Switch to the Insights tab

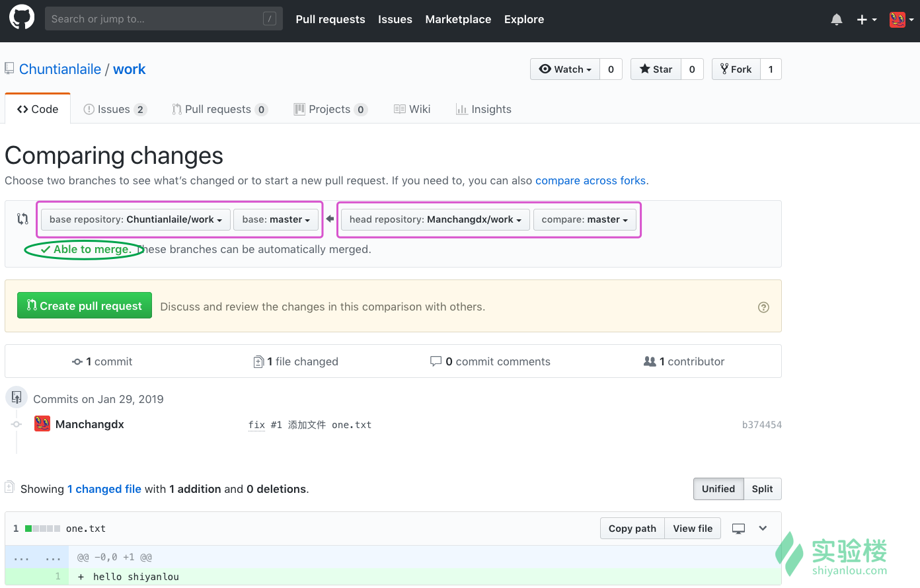[x=483, y=109]
